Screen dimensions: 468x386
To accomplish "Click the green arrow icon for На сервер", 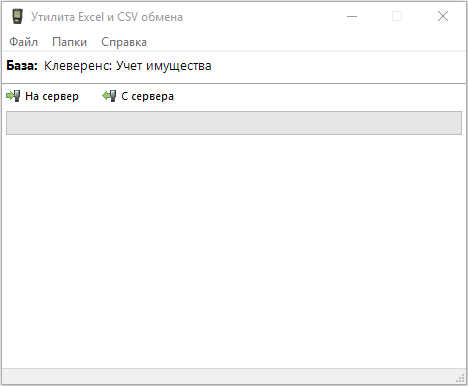I will 13,96.
